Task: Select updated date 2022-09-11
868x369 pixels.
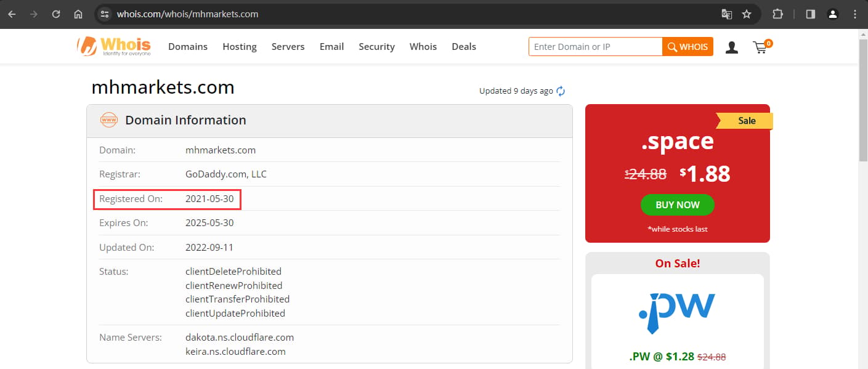Action: tap(209, 248)
